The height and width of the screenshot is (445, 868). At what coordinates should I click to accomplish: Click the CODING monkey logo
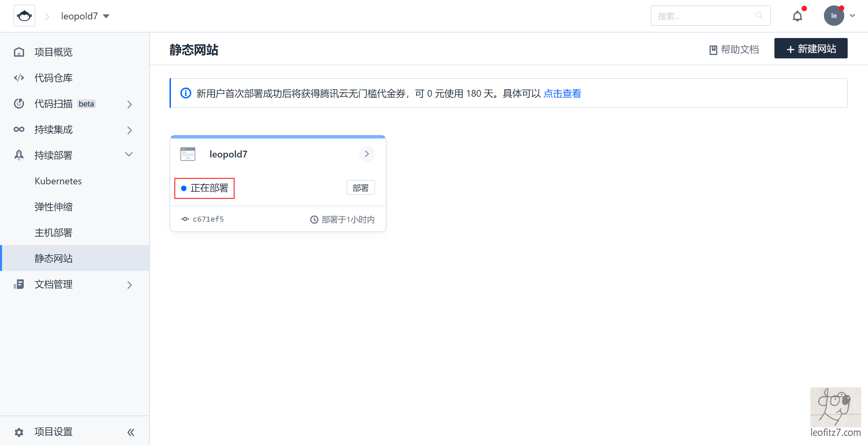pyautogui.click(x=24, y=15)
